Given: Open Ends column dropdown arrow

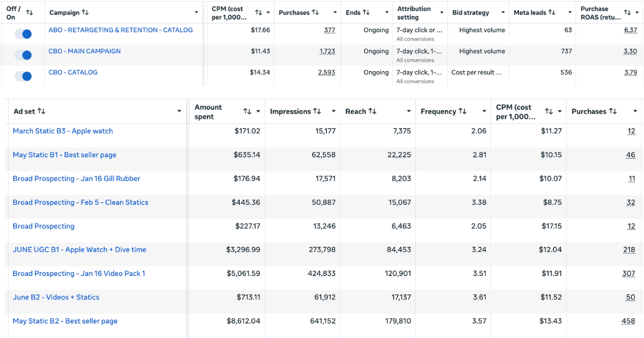Looking at the screenshot, I should click(387, 13).
